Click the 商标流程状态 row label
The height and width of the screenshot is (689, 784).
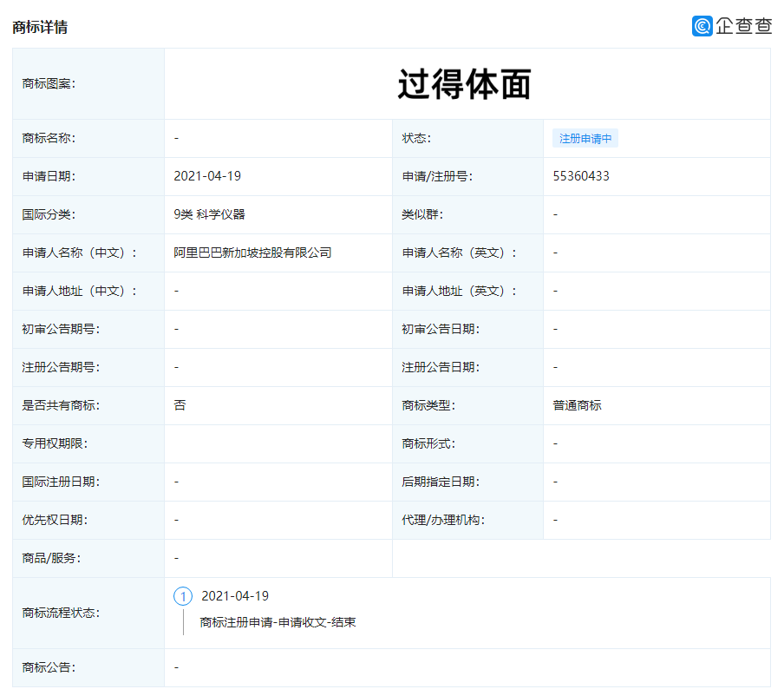61,613
